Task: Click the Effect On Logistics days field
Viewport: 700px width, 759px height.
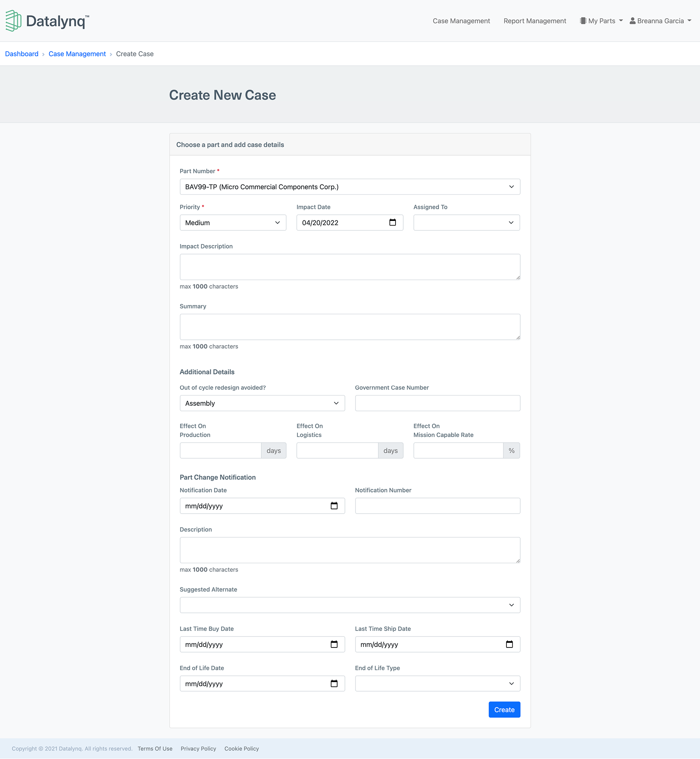Action: point(337,451)
